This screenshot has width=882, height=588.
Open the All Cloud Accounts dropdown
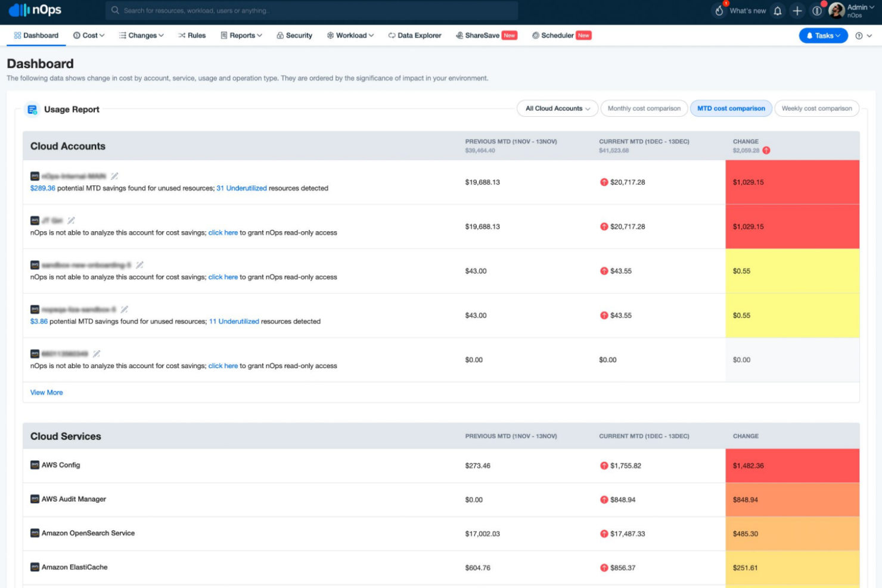(557, 108)
